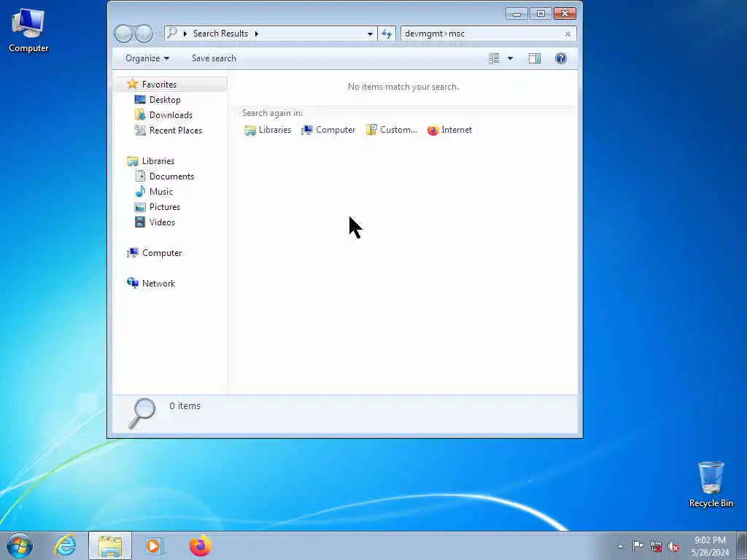Expand the arrow before Search Results
The image size is (747, 560).
pyautogui.click(x=185, y=34)
